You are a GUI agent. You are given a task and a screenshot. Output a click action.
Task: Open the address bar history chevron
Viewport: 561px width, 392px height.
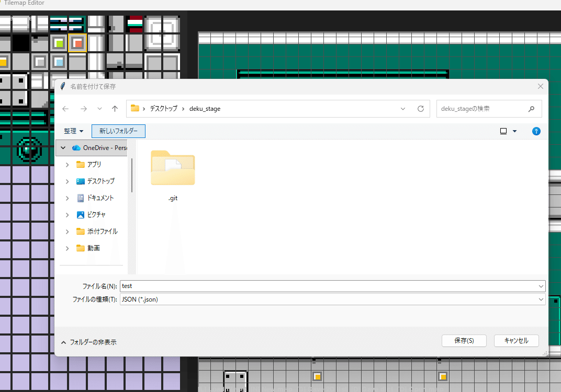click(402, 109)
